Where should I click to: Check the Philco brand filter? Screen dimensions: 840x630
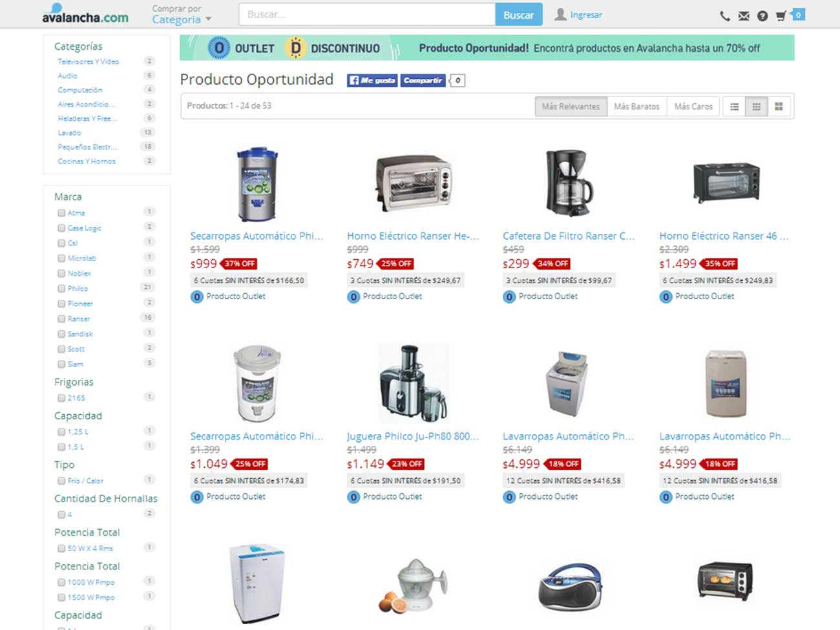pos(61,289)
